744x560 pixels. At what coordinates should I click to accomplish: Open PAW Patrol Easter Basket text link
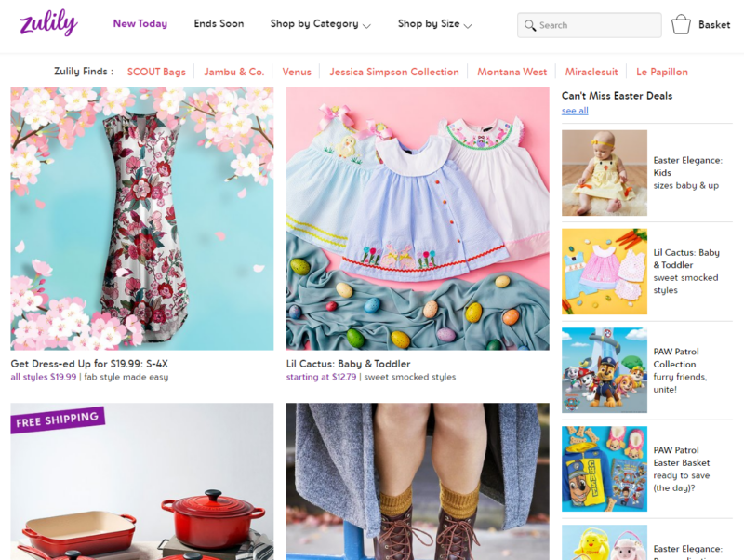682,469
